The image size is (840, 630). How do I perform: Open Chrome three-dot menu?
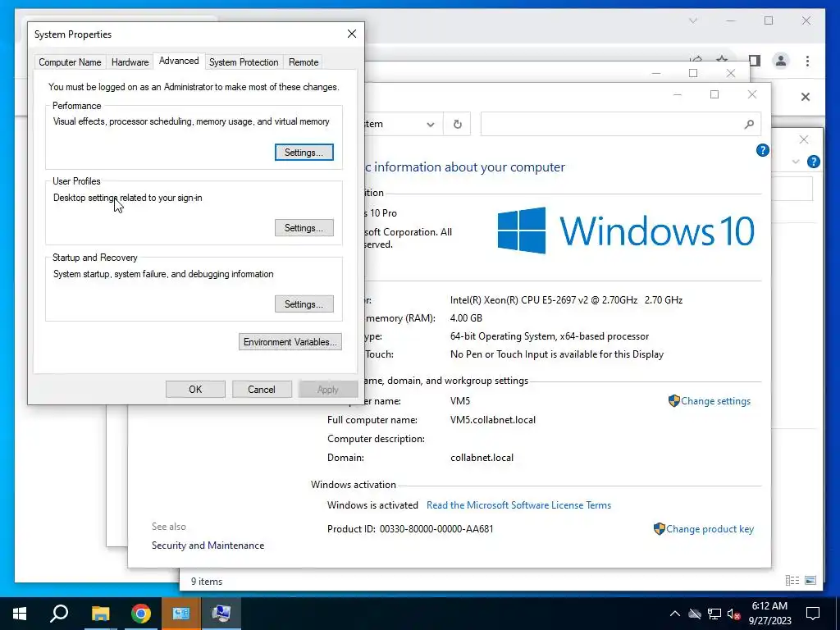click(807, 61)
